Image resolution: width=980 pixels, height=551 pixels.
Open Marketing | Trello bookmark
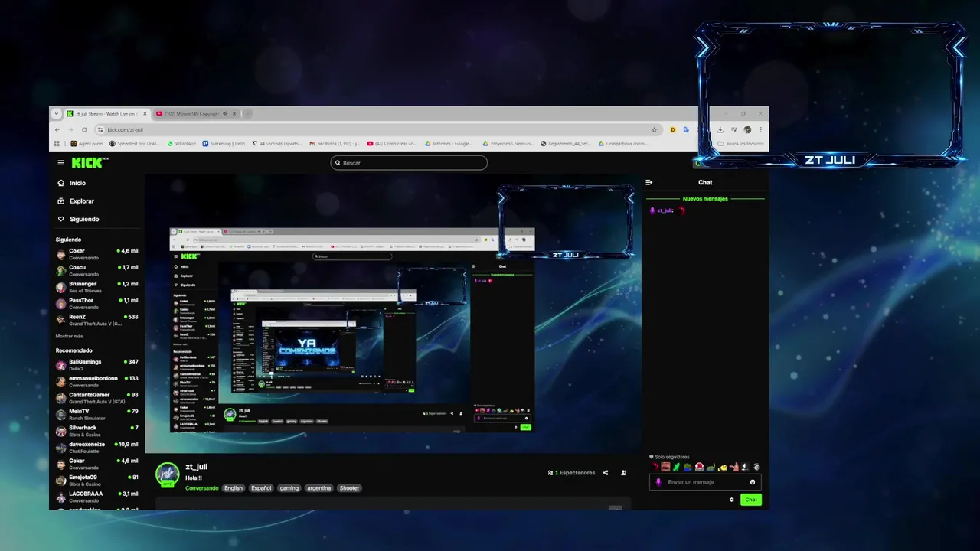(224, 143)
